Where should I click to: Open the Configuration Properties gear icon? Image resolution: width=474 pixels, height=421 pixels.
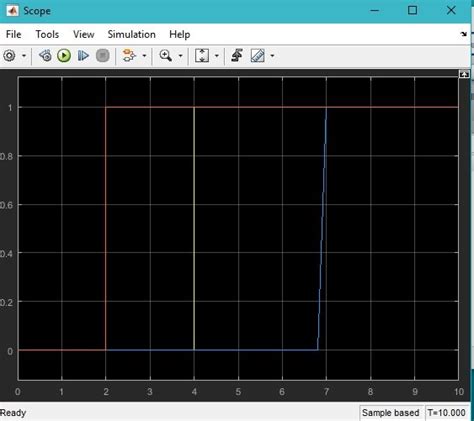click(10, 56)
